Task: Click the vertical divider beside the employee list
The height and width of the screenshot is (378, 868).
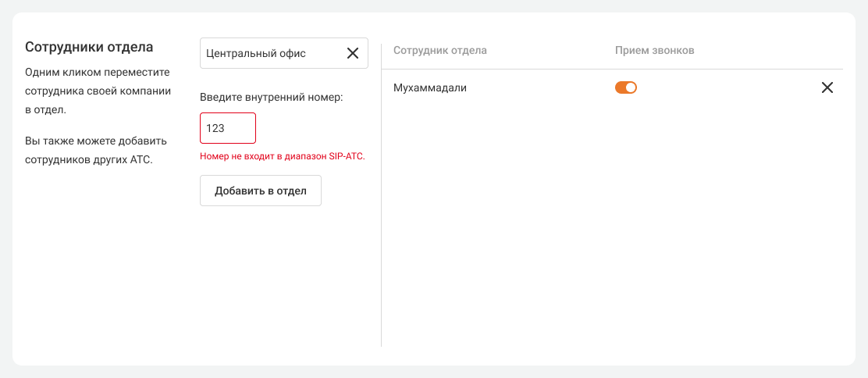Action: 381,195
